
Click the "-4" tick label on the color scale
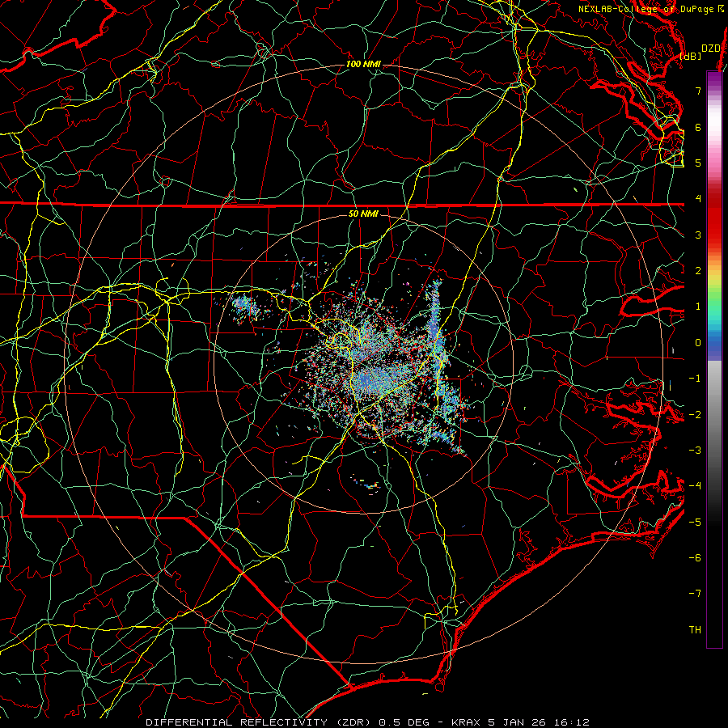tap(695, 486)
